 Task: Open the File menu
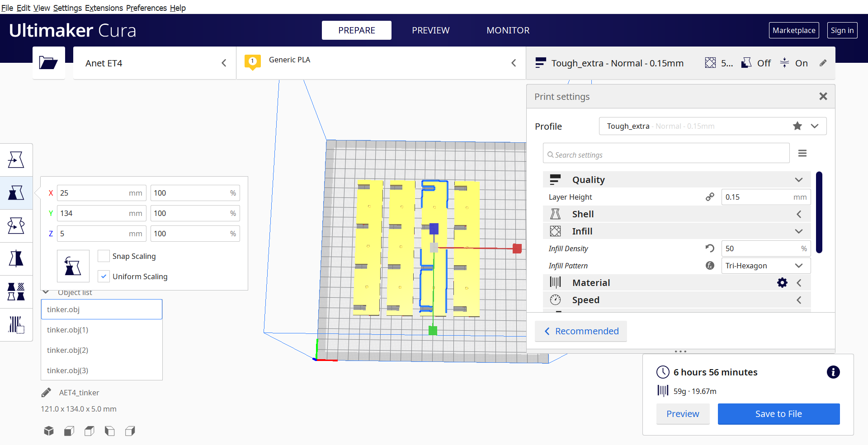[x=7, y=8]
